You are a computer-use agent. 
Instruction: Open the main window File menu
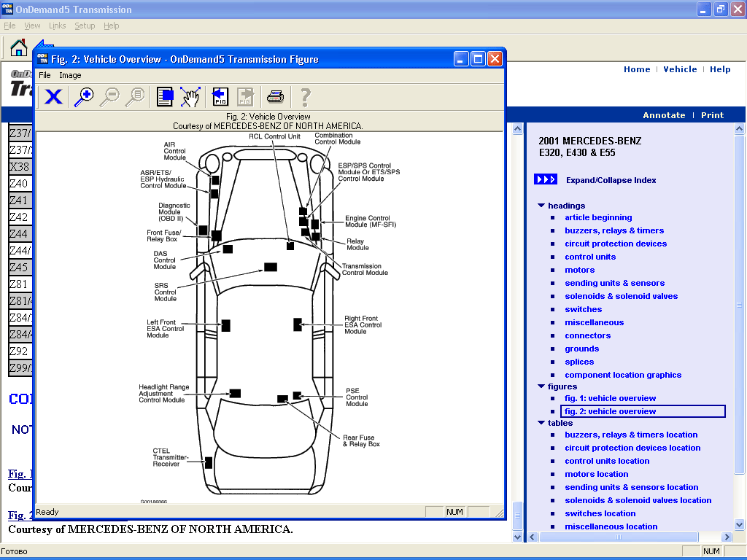[x=9, y=26]
